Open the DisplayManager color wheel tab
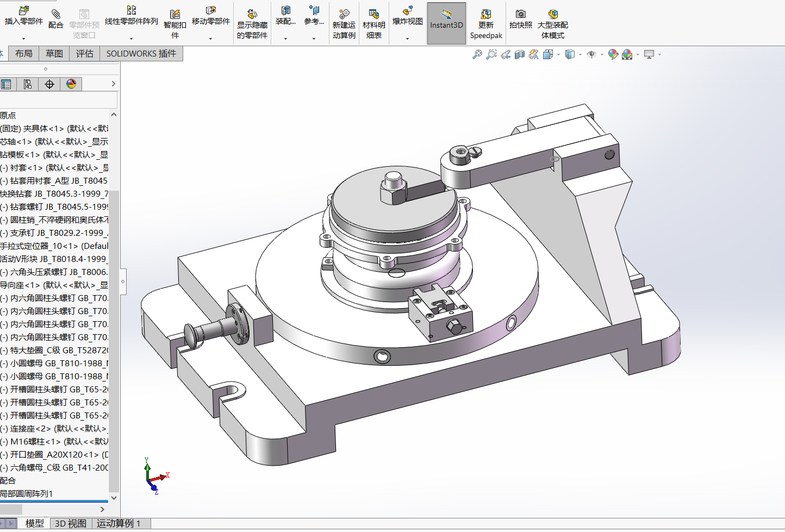This screenshot has height=532, width=785. [x=71, y=84]
